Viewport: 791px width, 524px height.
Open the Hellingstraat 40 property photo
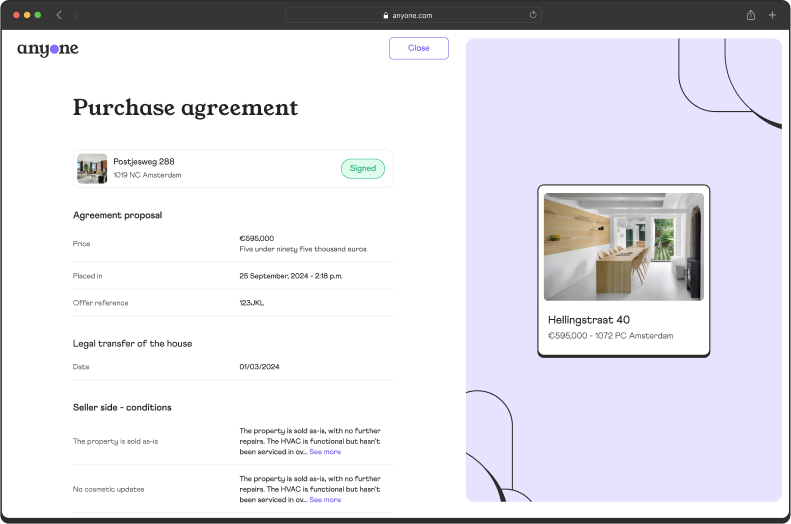pyautogui.click(x=623, y=247)
